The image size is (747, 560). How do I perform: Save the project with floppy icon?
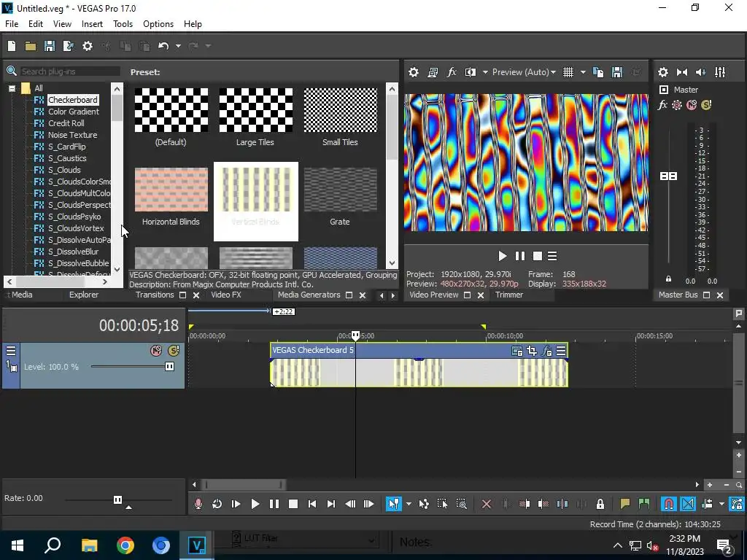[50, 46]
